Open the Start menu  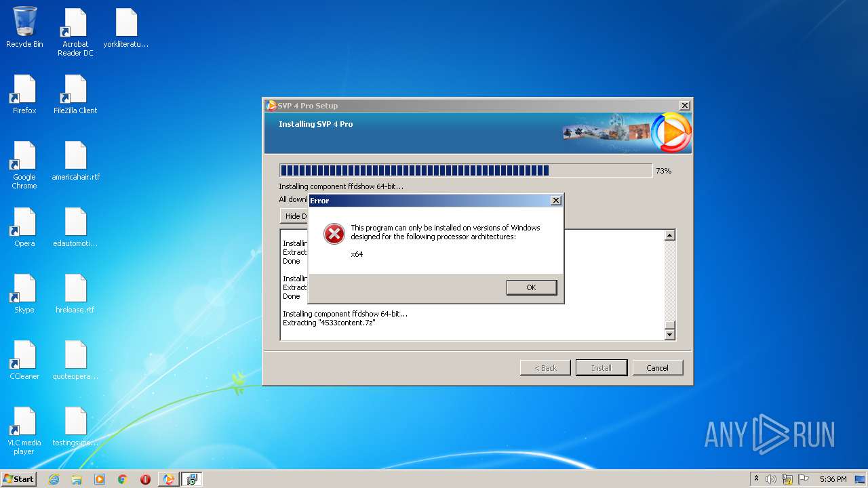pos(18,479)
